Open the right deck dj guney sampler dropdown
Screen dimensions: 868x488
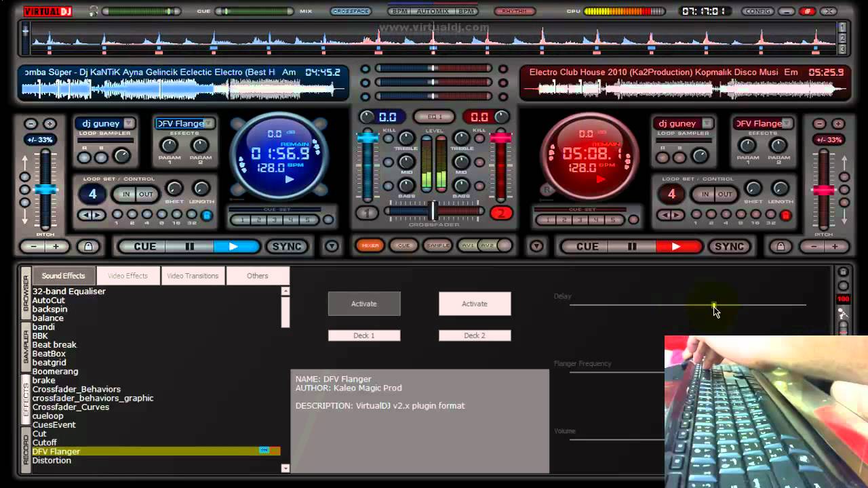(707, 123)
